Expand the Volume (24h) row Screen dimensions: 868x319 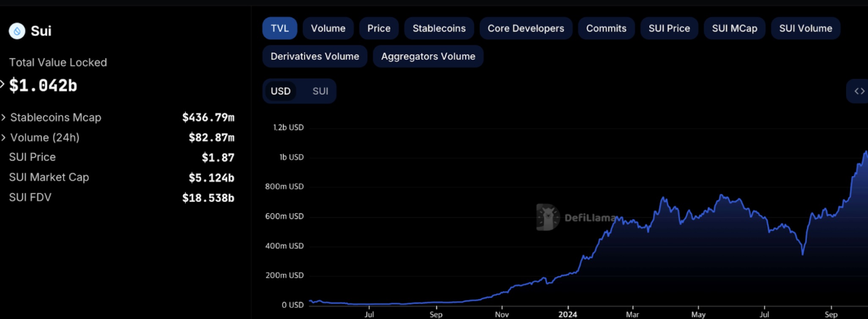(x=3, y=137)
